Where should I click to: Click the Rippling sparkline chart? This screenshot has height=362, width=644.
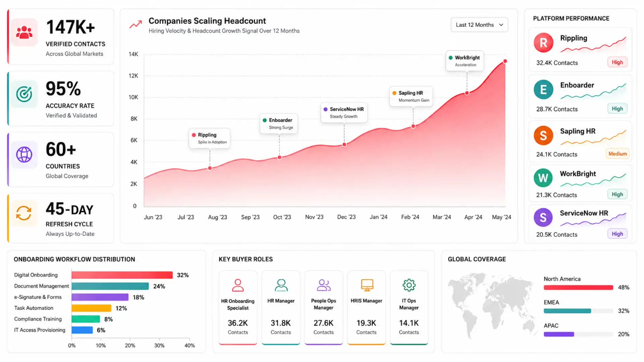(593, 45)
